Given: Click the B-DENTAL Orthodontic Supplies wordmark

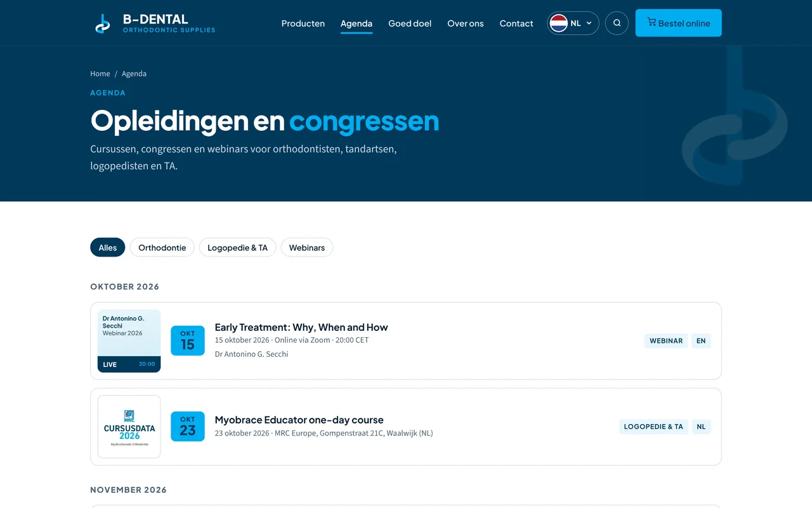Looking at the screenshot, I should (x=169, y=23).
